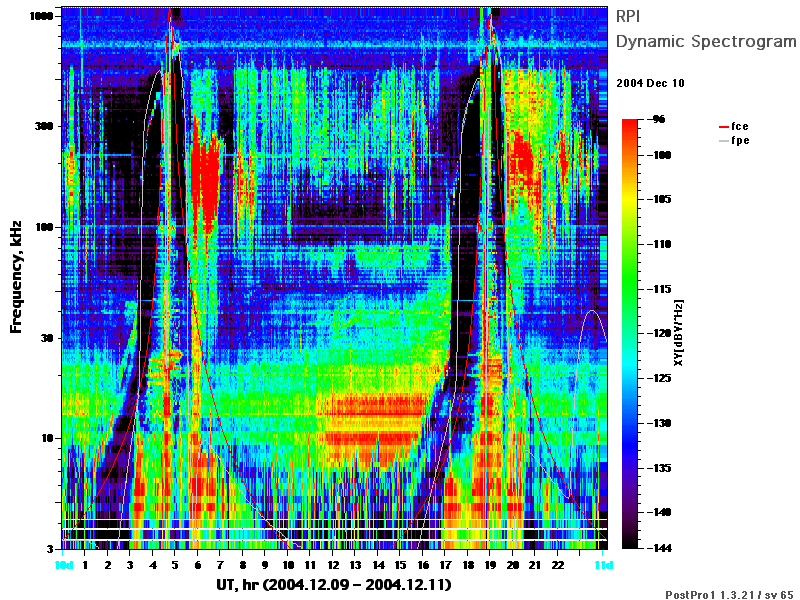This screenshot has height=600, width=800.
Task: Click the 10d start marker on time axis
Action: coord(64,565)
